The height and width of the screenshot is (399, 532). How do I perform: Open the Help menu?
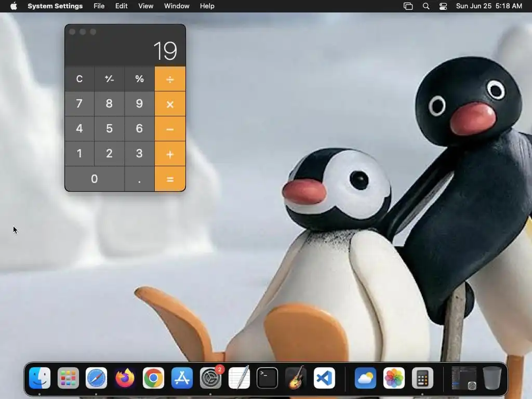click(207, 6)
